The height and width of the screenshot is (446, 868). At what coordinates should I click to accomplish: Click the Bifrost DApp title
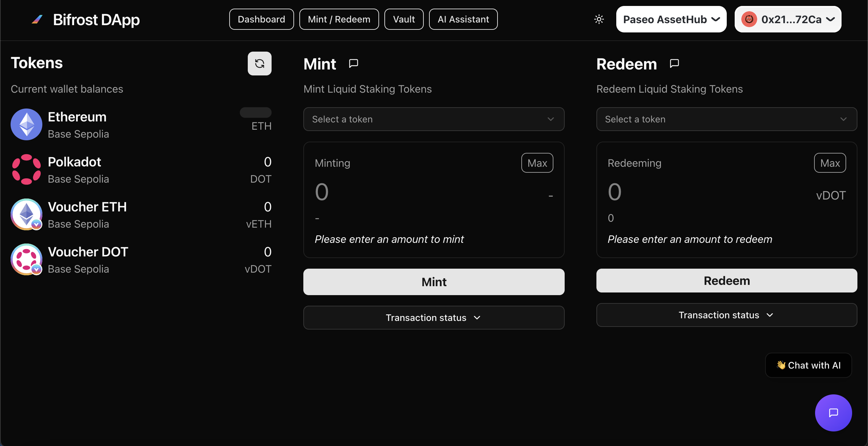[96, 20]
